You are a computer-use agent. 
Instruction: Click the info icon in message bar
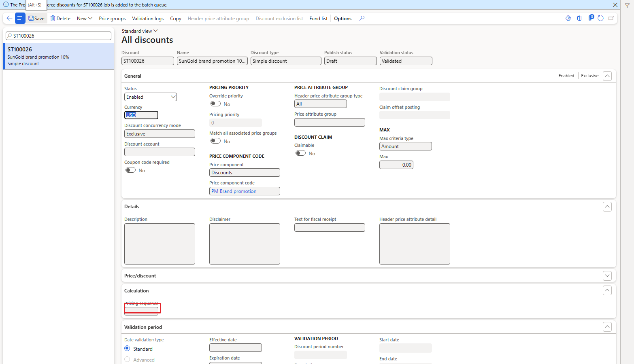[6, 5]
